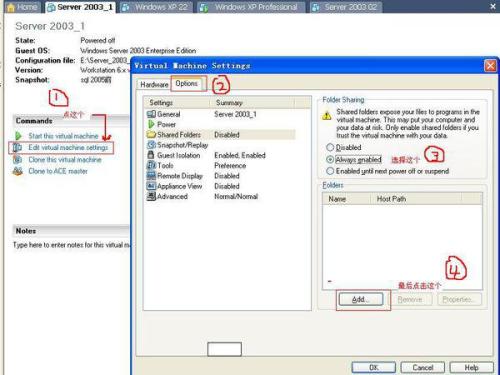The height and width of the screenshot is (375, 500).
Task: Click the Clone to ACE master icon
Action: (17, 171)
